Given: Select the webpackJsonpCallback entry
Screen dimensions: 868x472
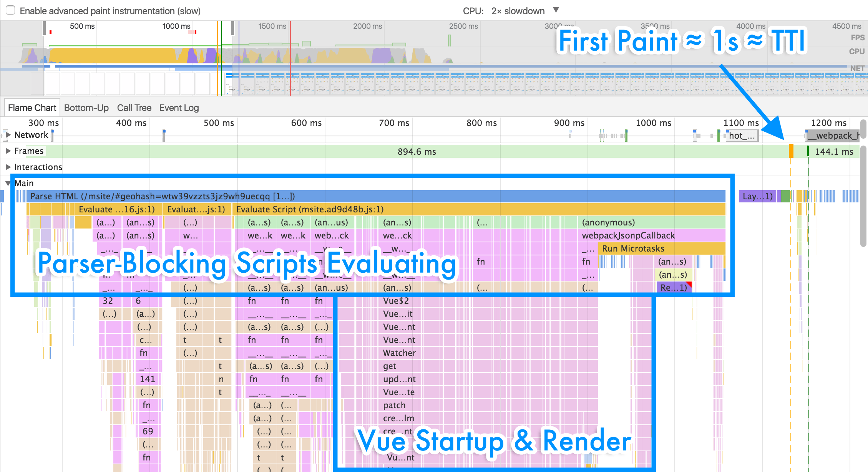Looking at the screenshot, I should (652, 235).
